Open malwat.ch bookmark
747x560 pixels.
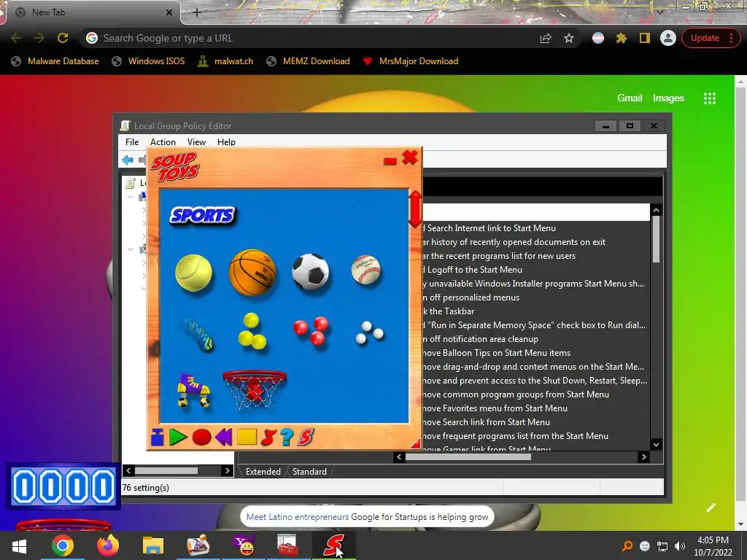coord(225,61)
